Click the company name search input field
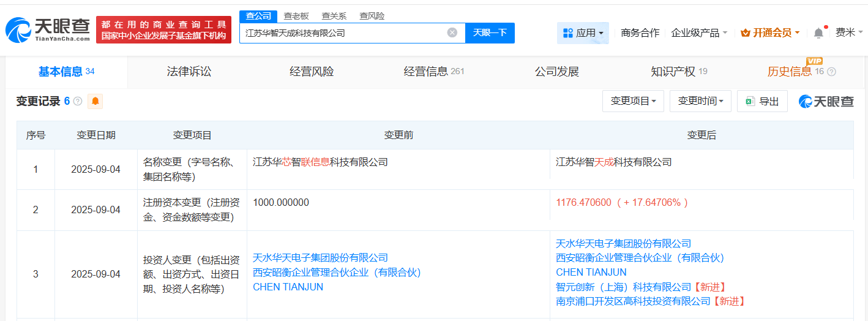The height and width of the screenshot is (321, 868). point(343,33)
